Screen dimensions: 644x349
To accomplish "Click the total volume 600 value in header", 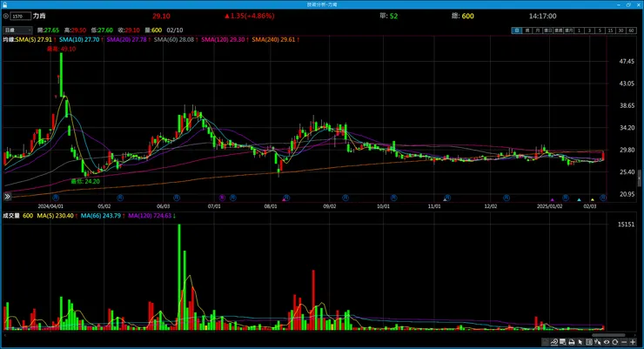I will 468,16.
